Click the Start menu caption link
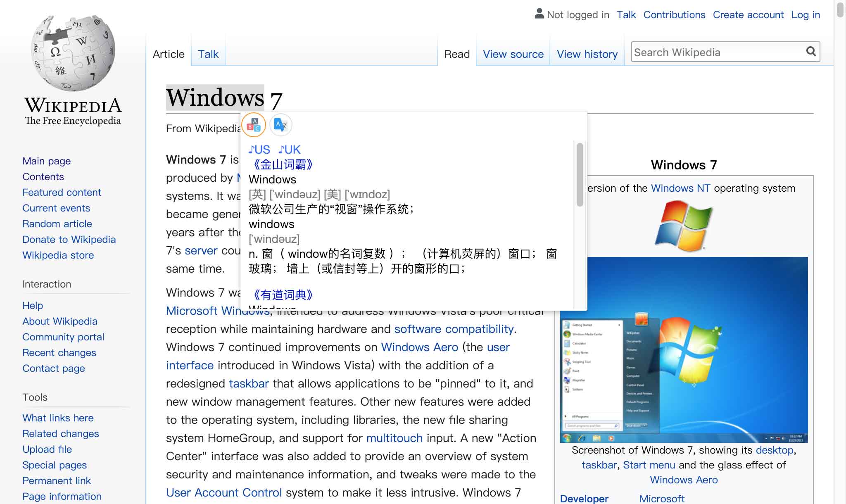 pos(649,465)
